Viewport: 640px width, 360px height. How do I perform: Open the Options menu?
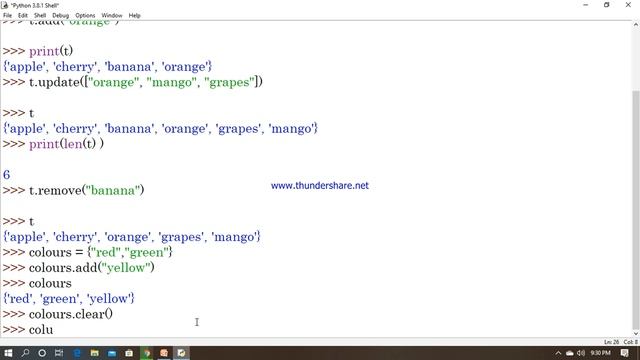click(x=85, y=16)
